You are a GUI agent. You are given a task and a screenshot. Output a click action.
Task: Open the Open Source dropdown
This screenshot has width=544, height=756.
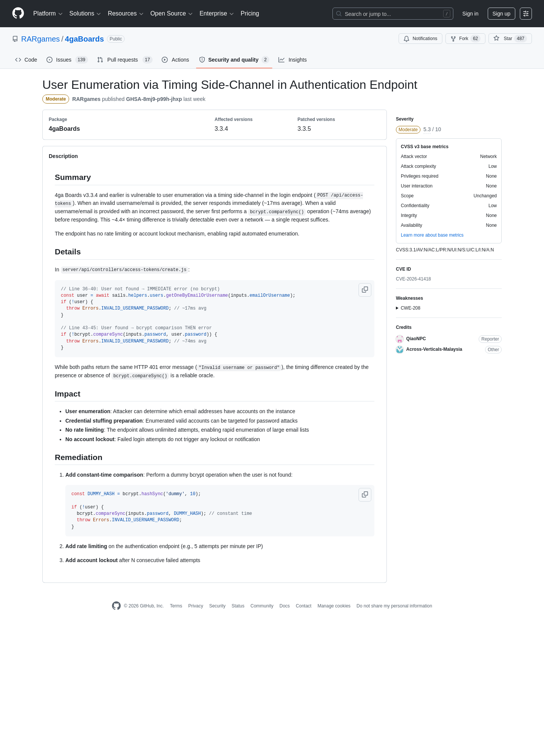click(x=172, y=14)
